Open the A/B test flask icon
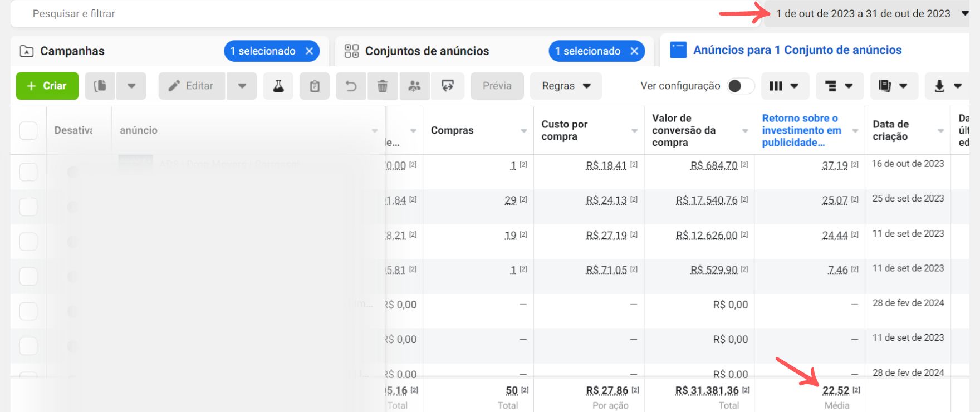980x412 pixels. pyautogui.click(x=278, y=86)
